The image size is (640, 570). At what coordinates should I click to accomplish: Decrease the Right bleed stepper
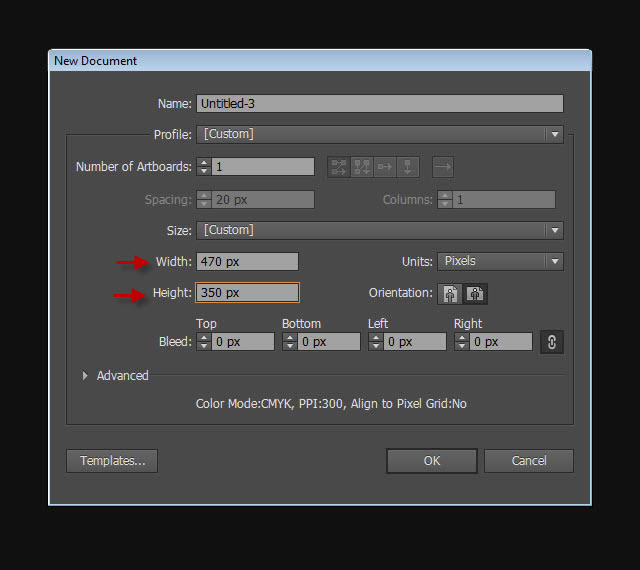pos(462,346)
